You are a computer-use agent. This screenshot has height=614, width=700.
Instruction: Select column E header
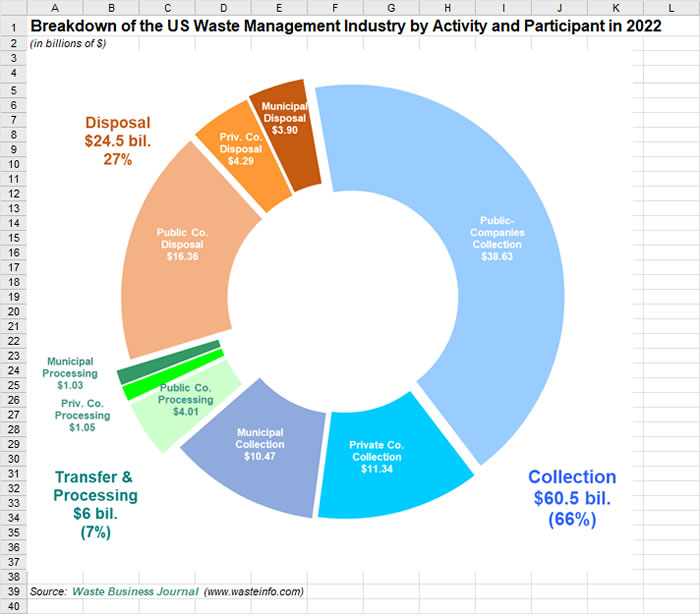pyautogui.click(x=279, y=8)
